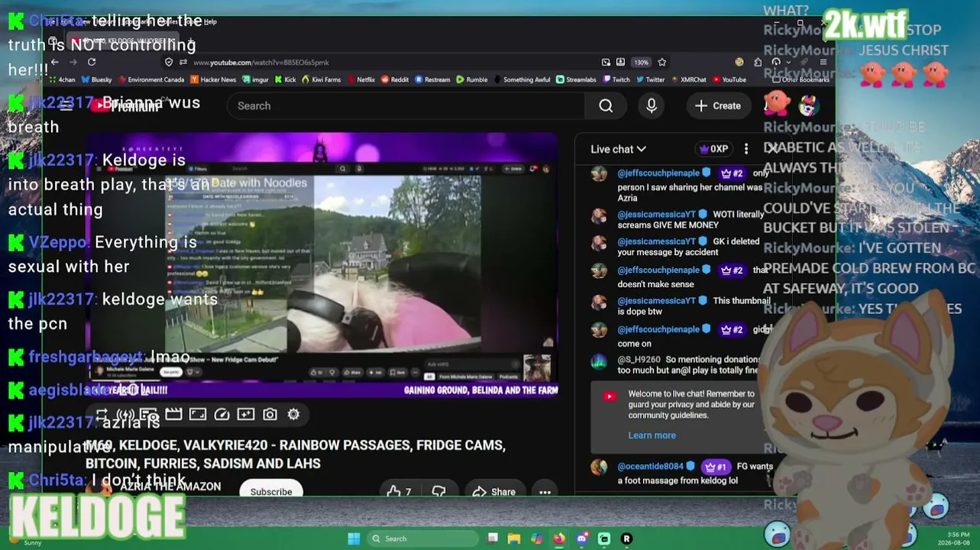Expand the Live chat mode dropdown
This screenshot has height=550, width=980.
coord(619,149)
